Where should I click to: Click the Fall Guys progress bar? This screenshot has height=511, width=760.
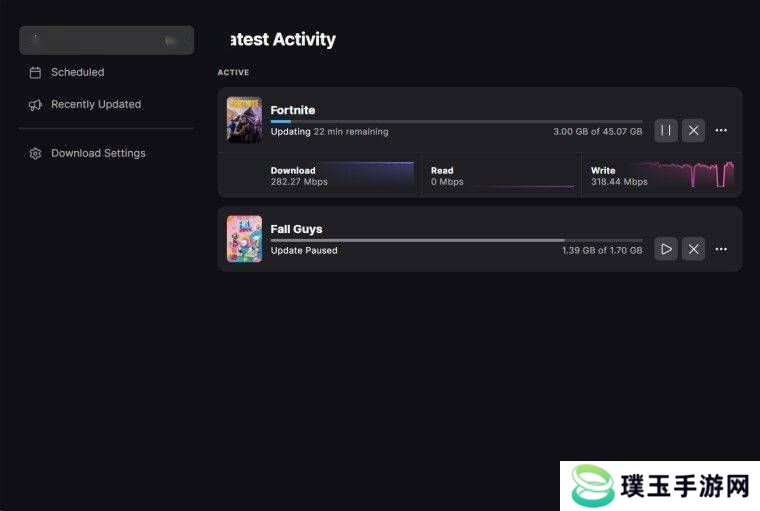457,240
